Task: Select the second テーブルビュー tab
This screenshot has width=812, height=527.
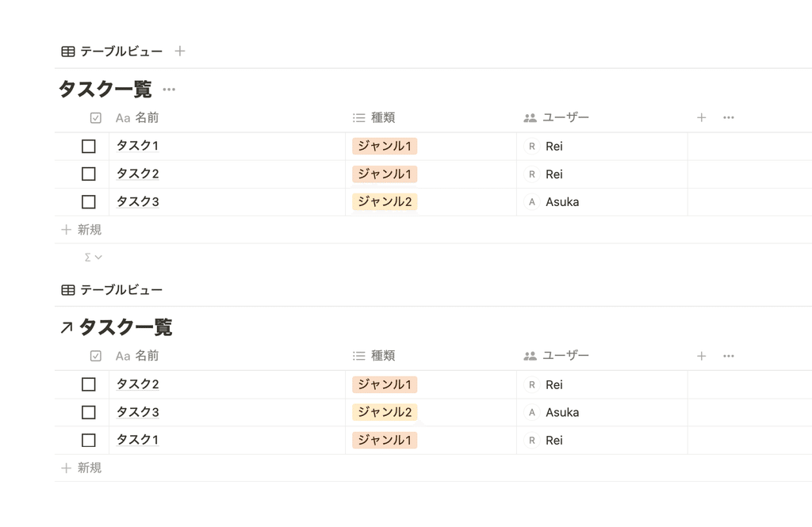Action: tap(112, 290)
